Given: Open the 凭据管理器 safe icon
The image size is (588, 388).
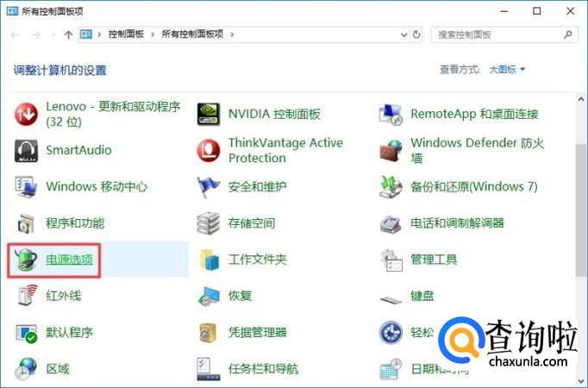Looking at the screenshot, I should [209, 333].
